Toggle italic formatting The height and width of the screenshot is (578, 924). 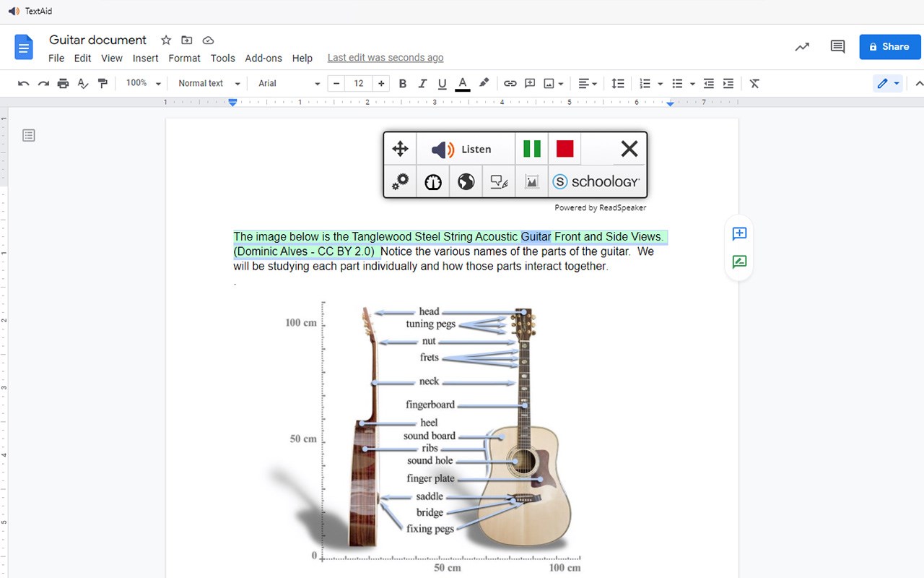pyautogui.click(x=422, y=84)
